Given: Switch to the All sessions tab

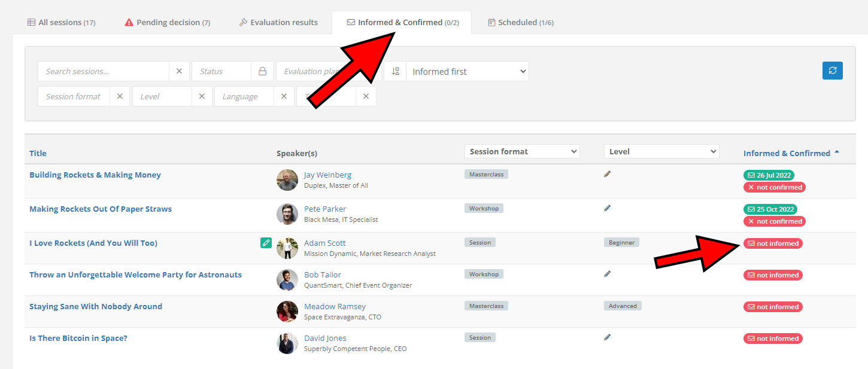Looking at the screenshot, I should point(61,22).
